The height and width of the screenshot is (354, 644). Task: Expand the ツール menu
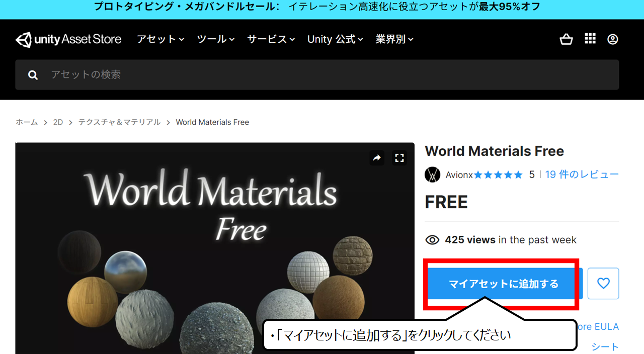216,39
